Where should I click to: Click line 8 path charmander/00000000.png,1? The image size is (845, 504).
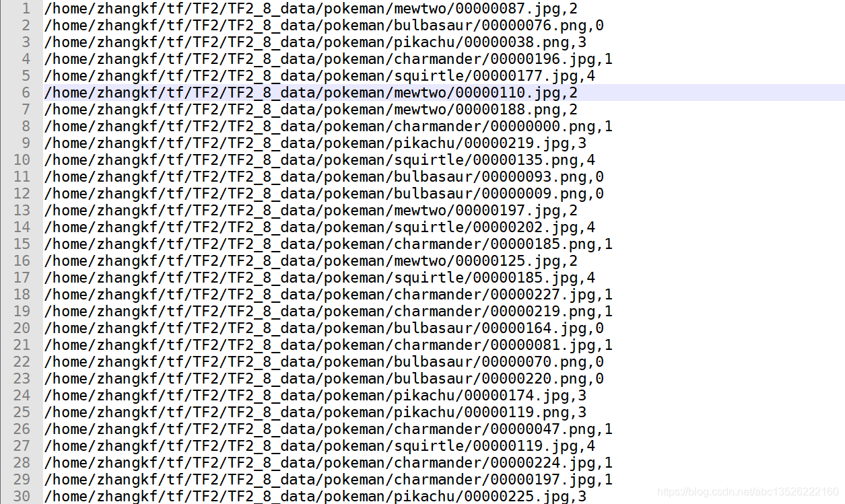[328, 127]
